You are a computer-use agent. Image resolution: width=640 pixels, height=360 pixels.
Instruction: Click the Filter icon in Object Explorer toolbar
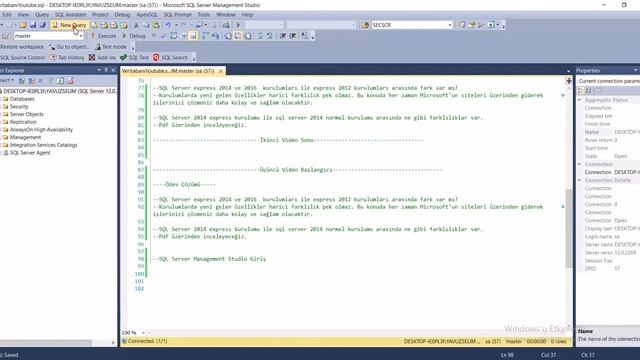point(51,80)
